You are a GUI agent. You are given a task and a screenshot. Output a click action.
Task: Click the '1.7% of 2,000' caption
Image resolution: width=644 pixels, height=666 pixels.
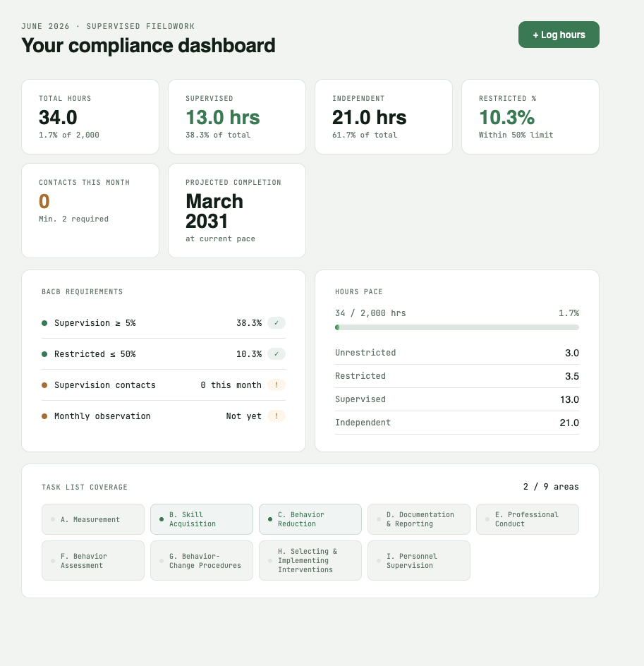(69, 135)
